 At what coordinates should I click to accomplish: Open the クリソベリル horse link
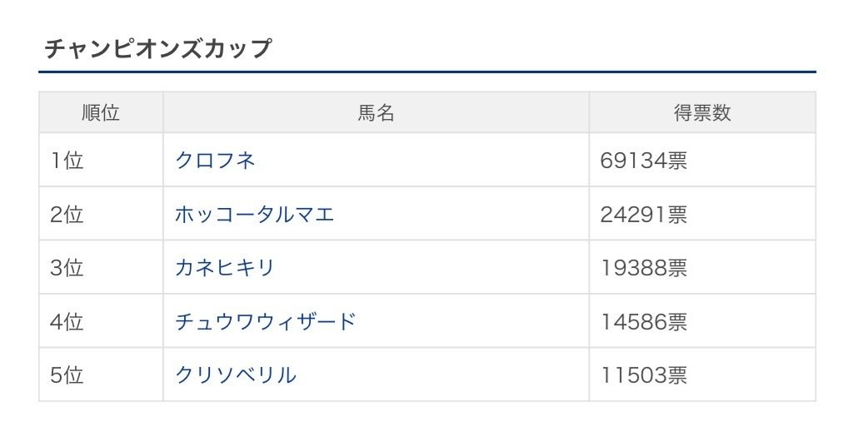click(x=236, y=374)
